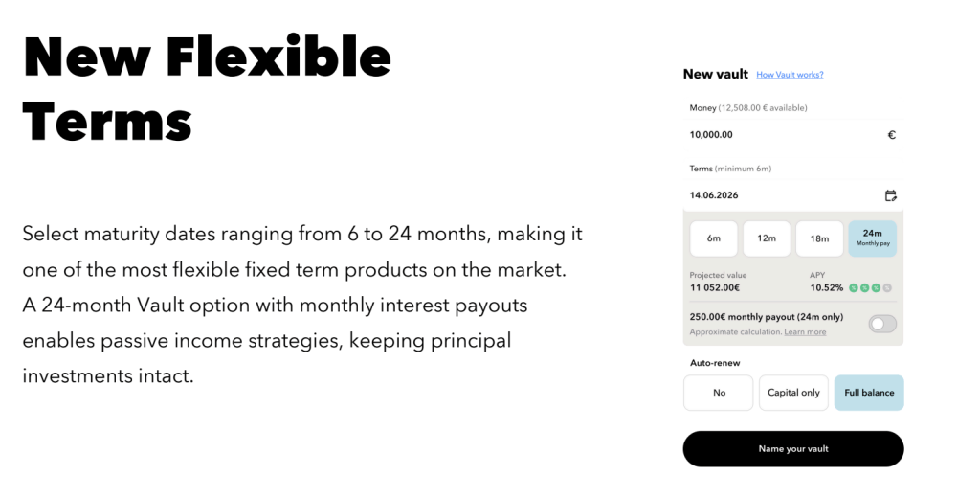The height and width of the screenshot is (499, 980).
Task: Open the How Vault works link
Action: point(790,75)
